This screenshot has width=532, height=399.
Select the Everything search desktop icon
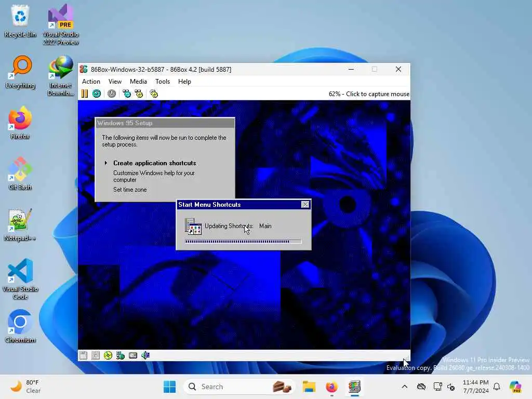tap(20, 72)
